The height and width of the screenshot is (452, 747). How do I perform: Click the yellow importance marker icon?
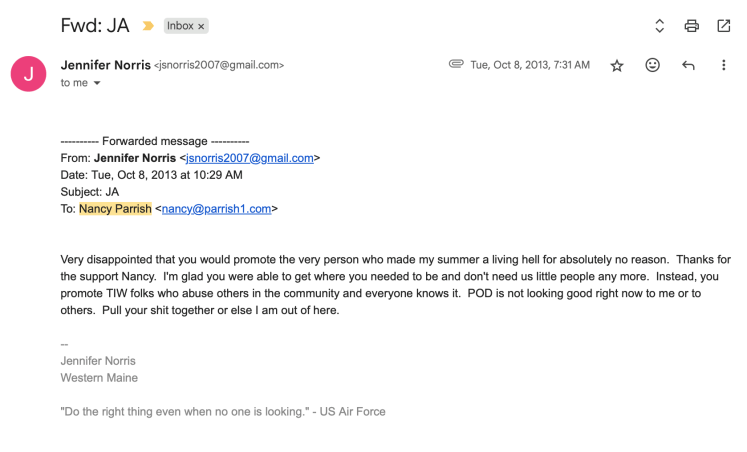click(148, 26)
